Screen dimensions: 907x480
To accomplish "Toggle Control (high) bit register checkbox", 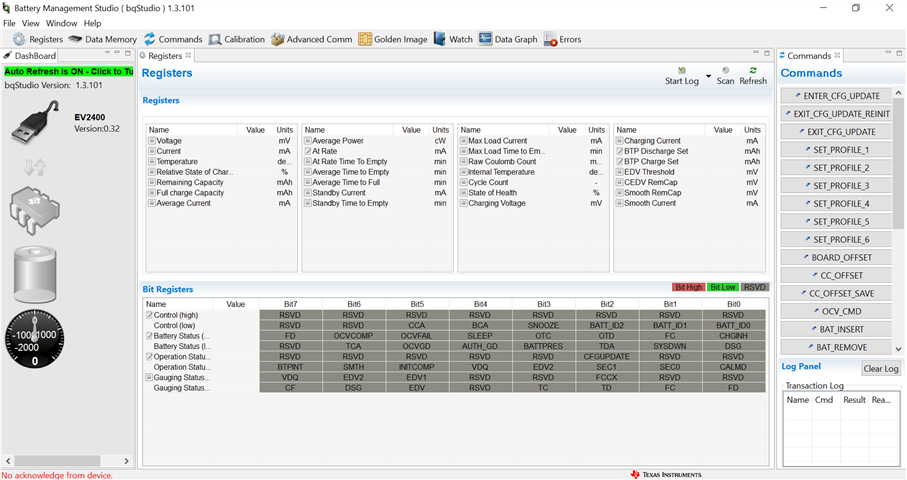I will click(149, 315).
